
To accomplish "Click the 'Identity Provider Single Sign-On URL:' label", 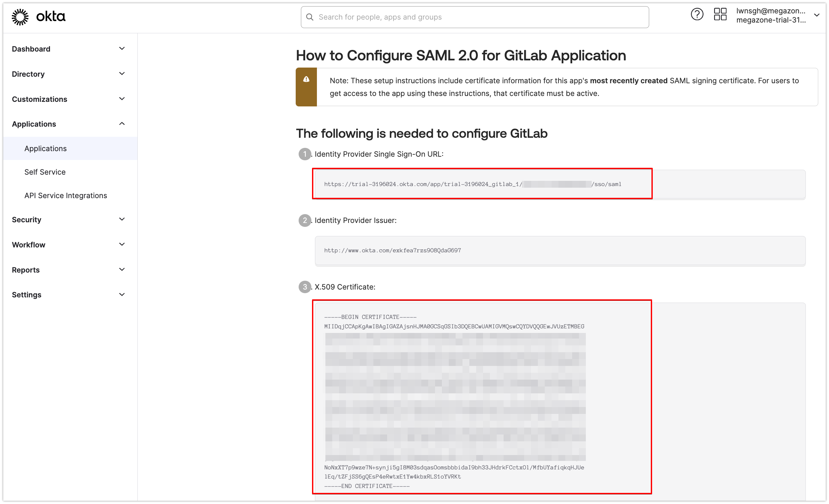I will click(x=379, y=154).
